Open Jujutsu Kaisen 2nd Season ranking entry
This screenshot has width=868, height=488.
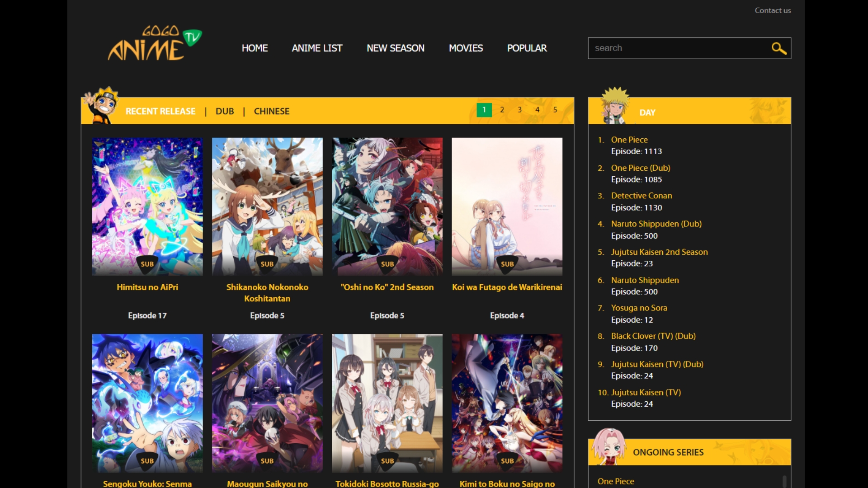(x=659, y=252)
